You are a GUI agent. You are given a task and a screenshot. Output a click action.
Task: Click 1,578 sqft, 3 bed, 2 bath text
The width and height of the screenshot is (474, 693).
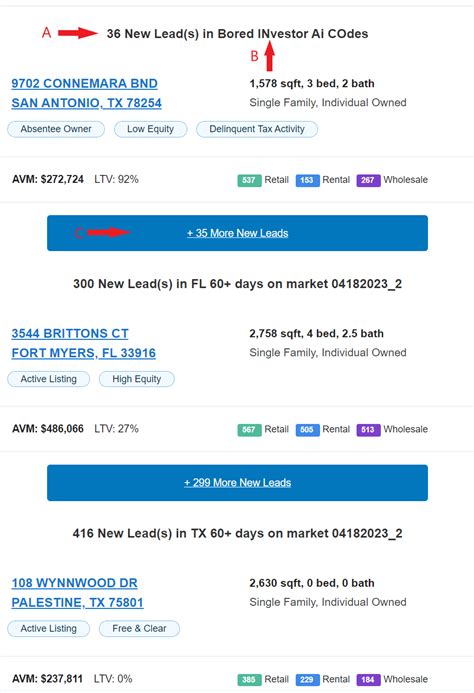click(x=312, y=84)
